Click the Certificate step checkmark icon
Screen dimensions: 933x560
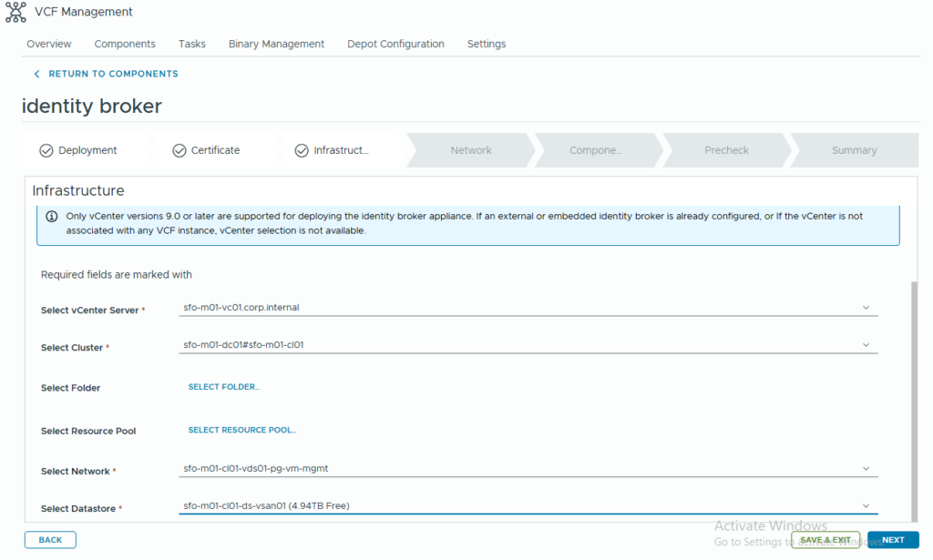click(x=179, y=150)
